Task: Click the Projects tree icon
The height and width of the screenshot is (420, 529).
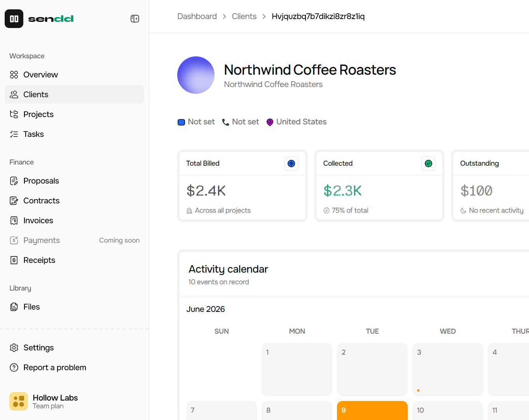Action: 14,114
